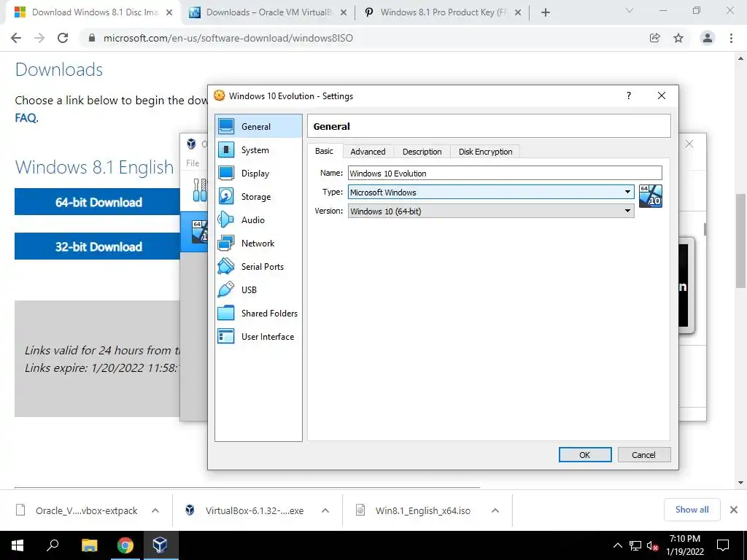Click the muted volume tray icon
The height and width of the screenshot is (560, 747).
(653, 545)
